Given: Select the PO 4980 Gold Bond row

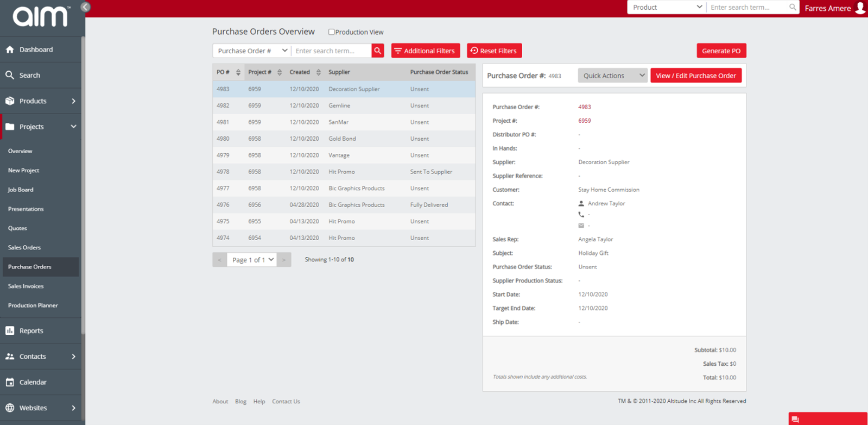Looking at the screenshot, I should (344, 139).
